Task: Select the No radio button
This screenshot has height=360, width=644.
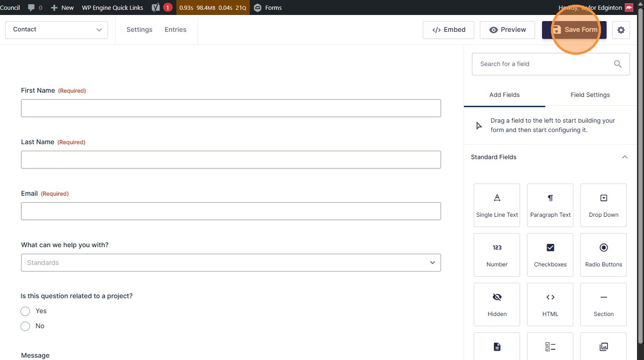Action: tap(25, 326)
